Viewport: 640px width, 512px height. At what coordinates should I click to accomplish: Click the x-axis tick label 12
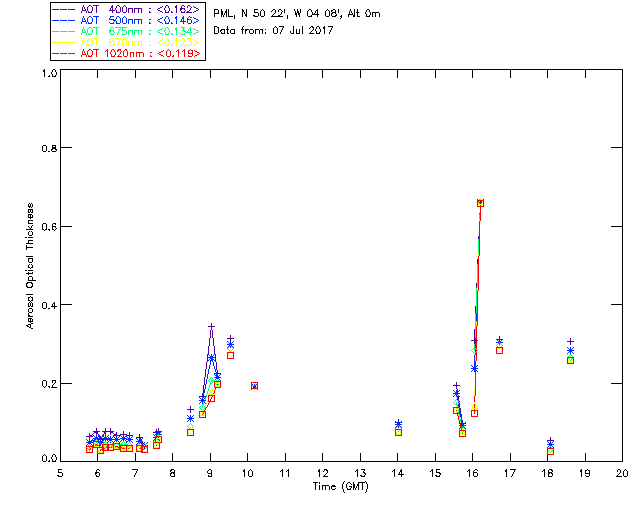[322, 473]
